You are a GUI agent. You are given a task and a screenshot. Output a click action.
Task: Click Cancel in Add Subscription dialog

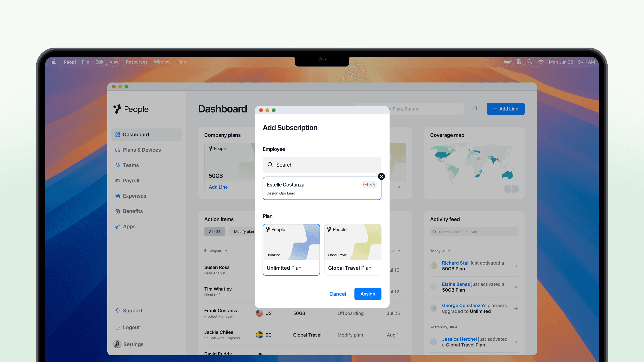pos(337,294)
